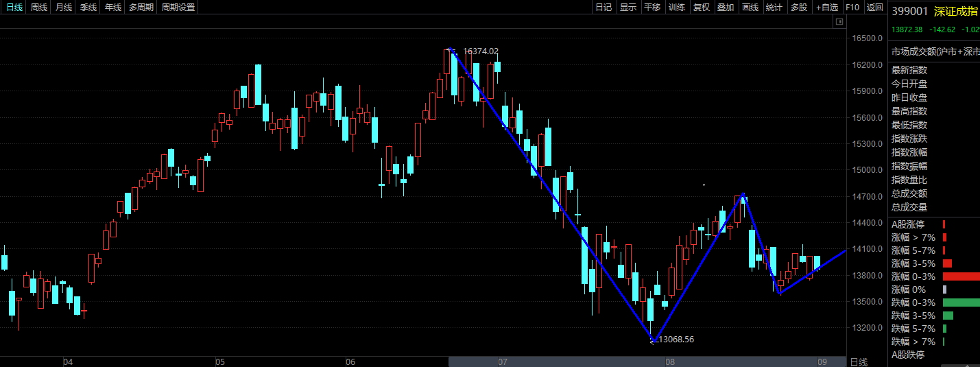Open the 统计 statistics tool
Image resolution: width=980 pixels, height=367 pixels.
click(774, 8)
